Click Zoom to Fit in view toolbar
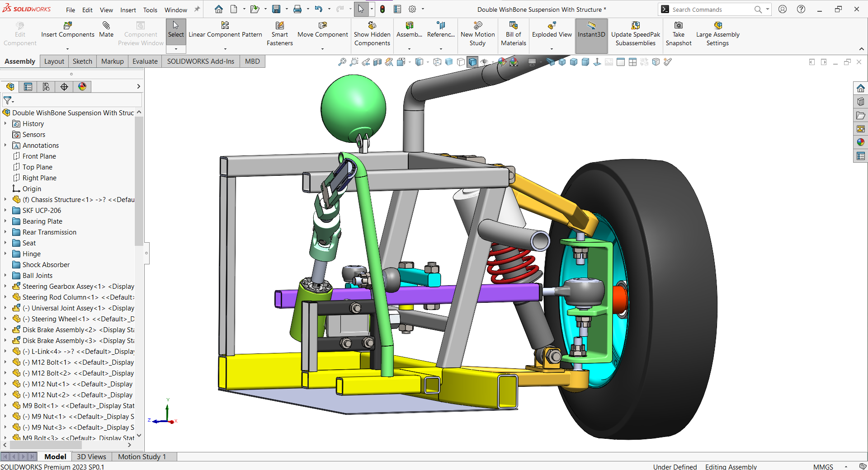The height and width of the screenshot is (470, 868). 342,62
